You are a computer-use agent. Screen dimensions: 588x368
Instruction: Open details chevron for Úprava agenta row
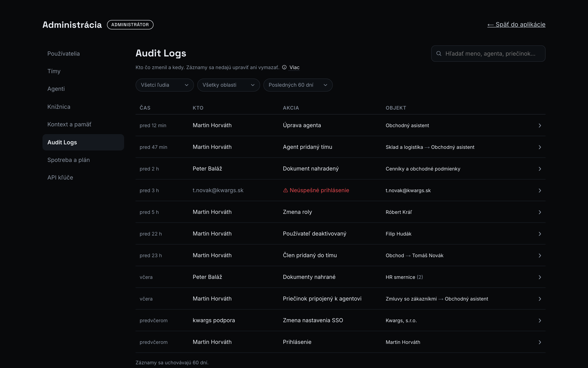point(540,126)
